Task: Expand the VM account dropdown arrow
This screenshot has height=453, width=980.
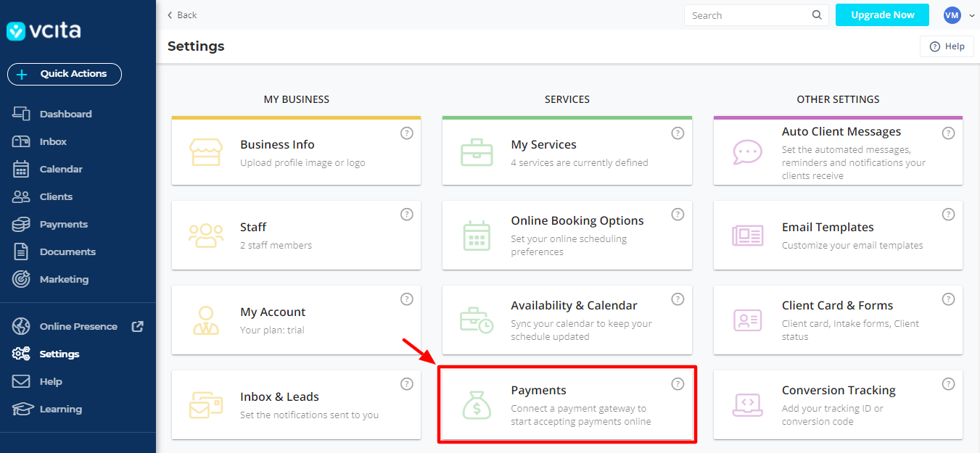Action: click(x=972, y=15)
